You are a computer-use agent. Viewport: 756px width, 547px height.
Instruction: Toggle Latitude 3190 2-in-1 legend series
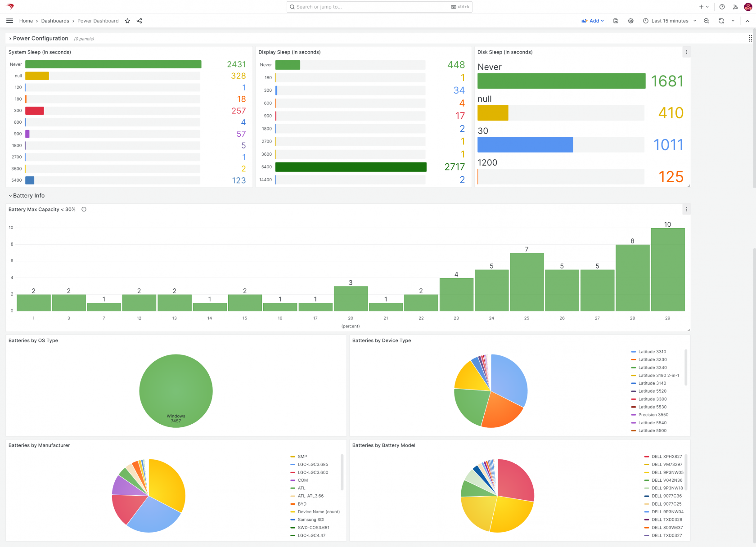(659, 376)
